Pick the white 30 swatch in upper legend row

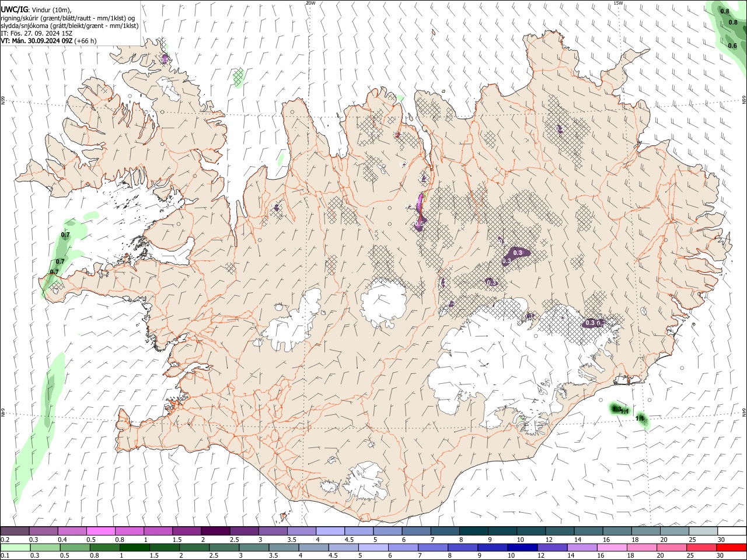pyautogui.click(x=732, y=531)
